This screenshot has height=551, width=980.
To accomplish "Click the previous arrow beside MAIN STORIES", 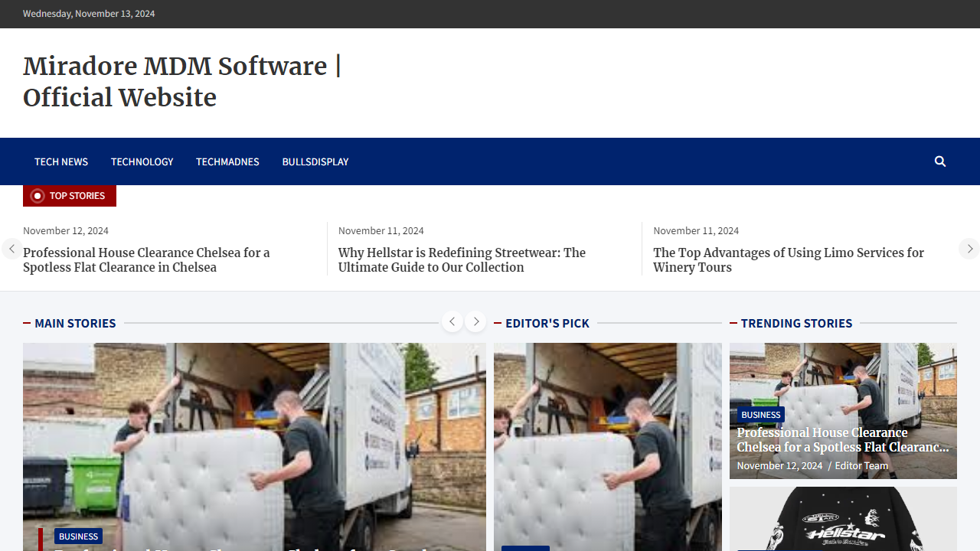I will click(x=452, y=321).
